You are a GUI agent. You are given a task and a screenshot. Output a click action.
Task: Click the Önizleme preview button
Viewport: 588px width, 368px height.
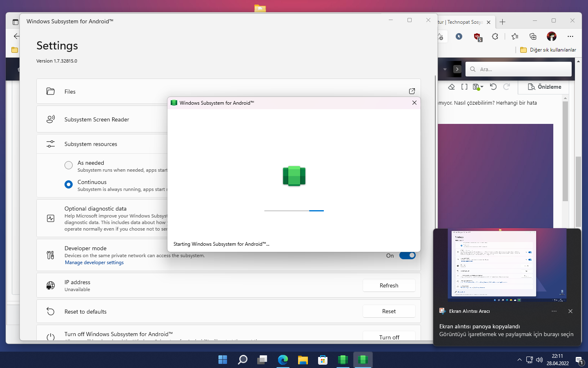tap(545, 87)
